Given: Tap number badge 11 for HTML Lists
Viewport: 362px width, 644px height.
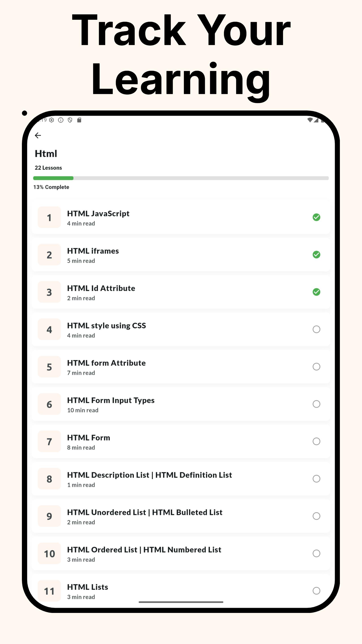Looking at the screenshot, I should [x=49, y=591].
